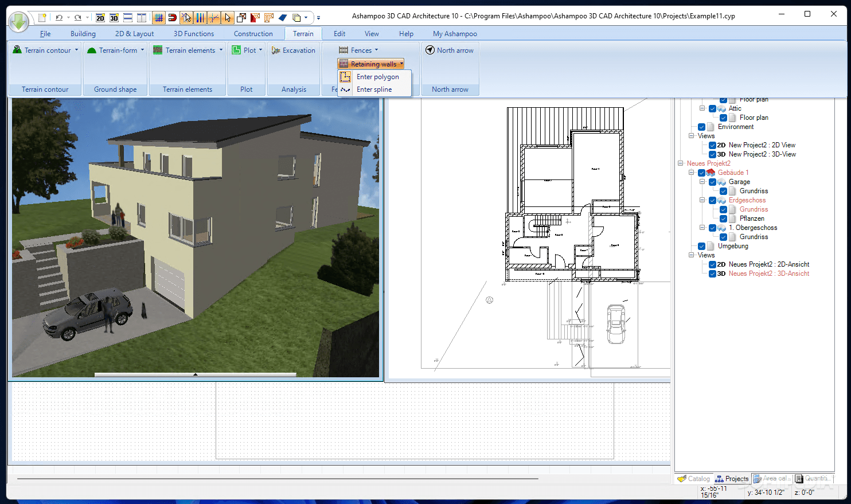Switch to the 3D Functions tab

point(194,34)
